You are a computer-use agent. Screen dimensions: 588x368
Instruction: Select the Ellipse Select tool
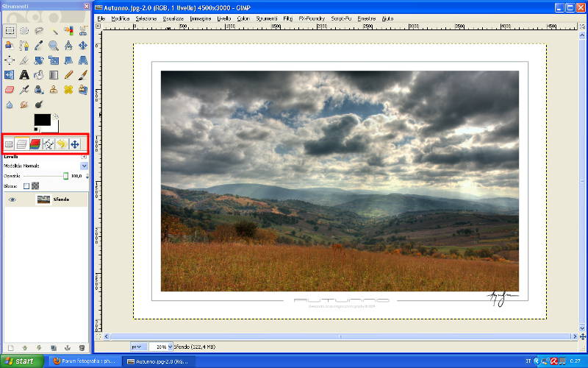(24, 31)
